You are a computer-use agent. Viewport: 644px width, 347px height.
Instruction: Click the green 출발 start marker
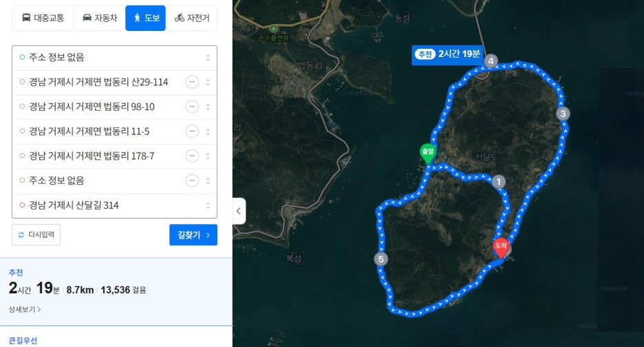click(427, 154)
